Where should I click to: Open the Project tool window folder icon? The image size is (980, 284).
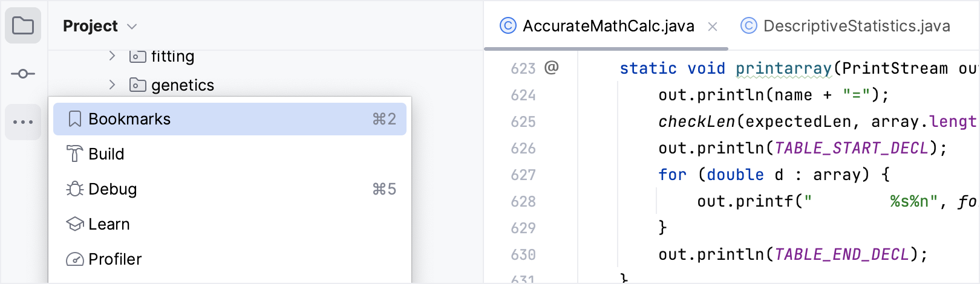click(x=23, y=25)
